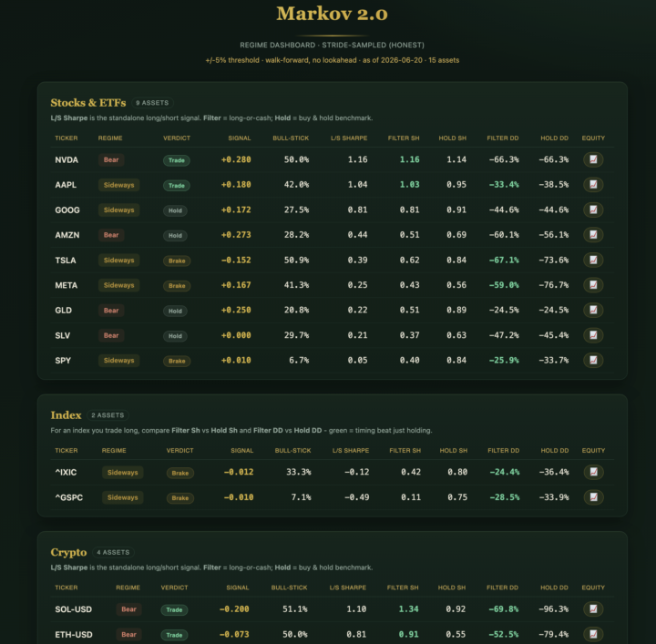Open SPY equity chart icon

tap(593, 360)
